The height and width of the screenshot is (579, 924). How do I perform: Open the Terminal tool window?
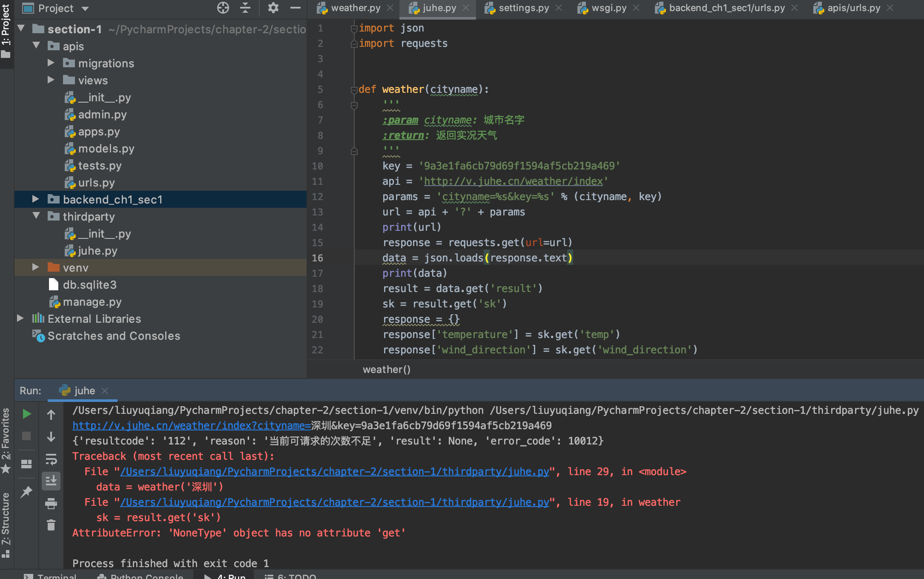point(50,576)
